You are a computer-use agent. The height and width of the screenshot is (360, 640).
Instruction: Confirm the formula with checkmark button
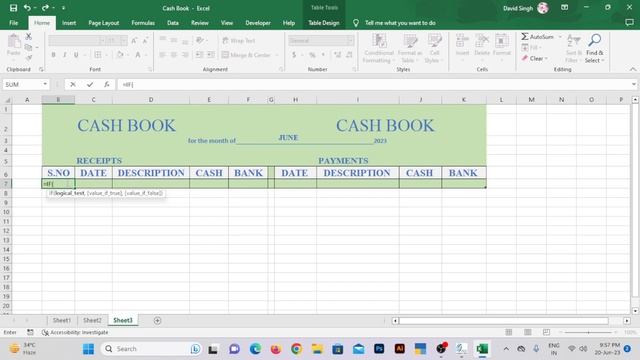click(x=90, y=84)
